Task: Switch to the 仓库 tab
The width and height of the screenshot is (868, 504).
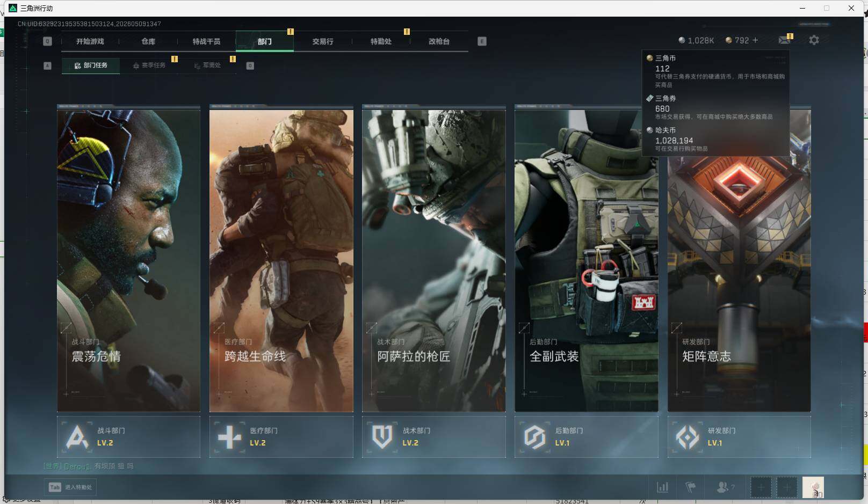Action: (148, 41)
